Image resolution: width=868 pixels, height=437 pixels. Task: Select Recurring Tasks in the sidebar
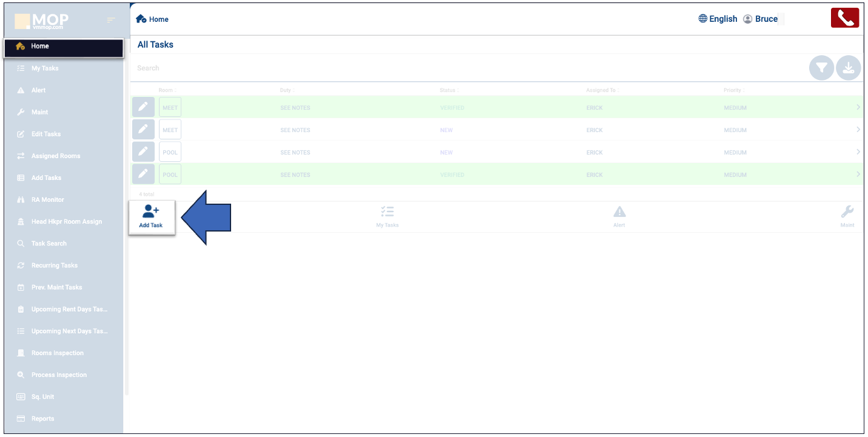[x=54, y=265]
